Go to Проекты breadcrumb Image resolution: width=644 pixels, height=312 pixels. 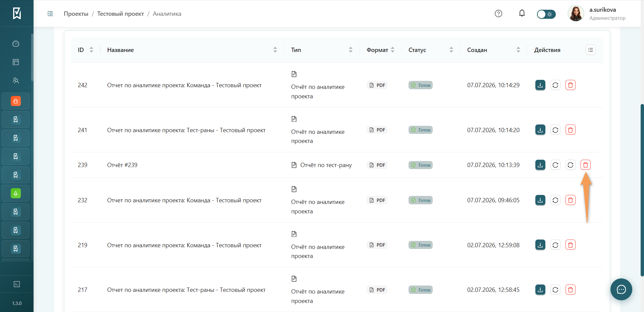pyautogui.click(x=76, y=14)
